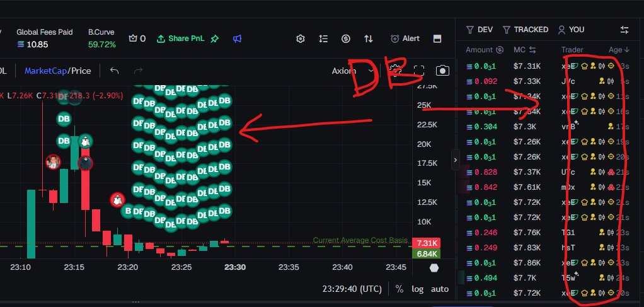Click the circled dollar icon
644x307 pixels.
346,38
